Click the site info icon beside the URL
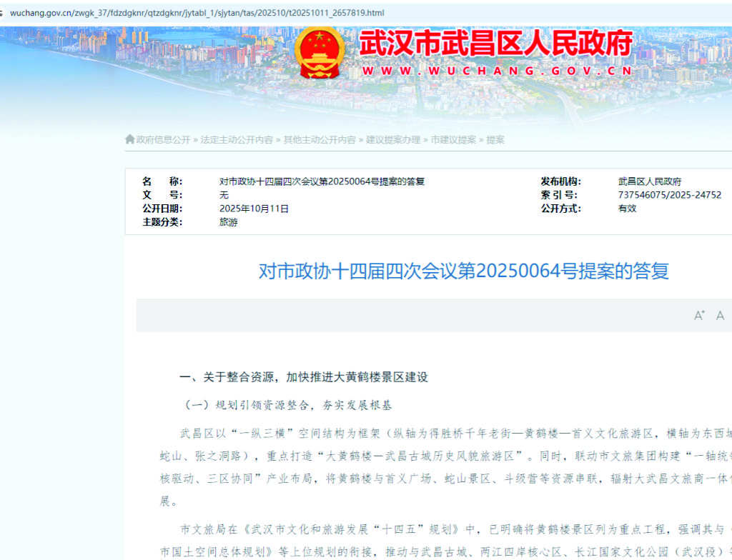This screenshot has width=732, height=560. 3,13
